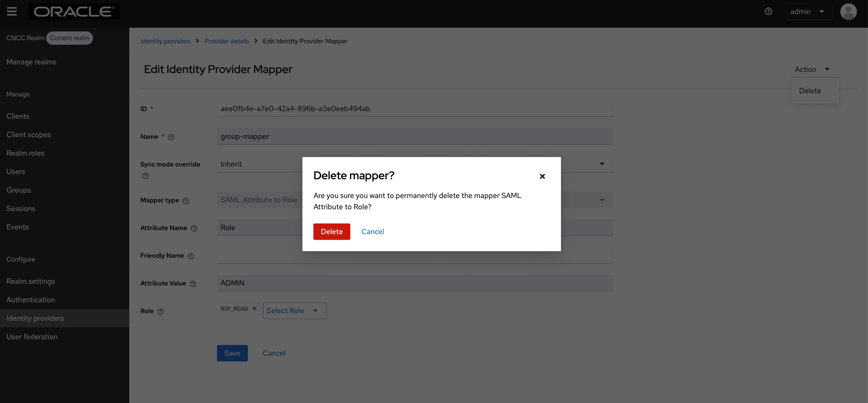This screenshot has width=868, height=403.
Task: Click the Attribute Value field ADMIN
Action: pos(415,283)
